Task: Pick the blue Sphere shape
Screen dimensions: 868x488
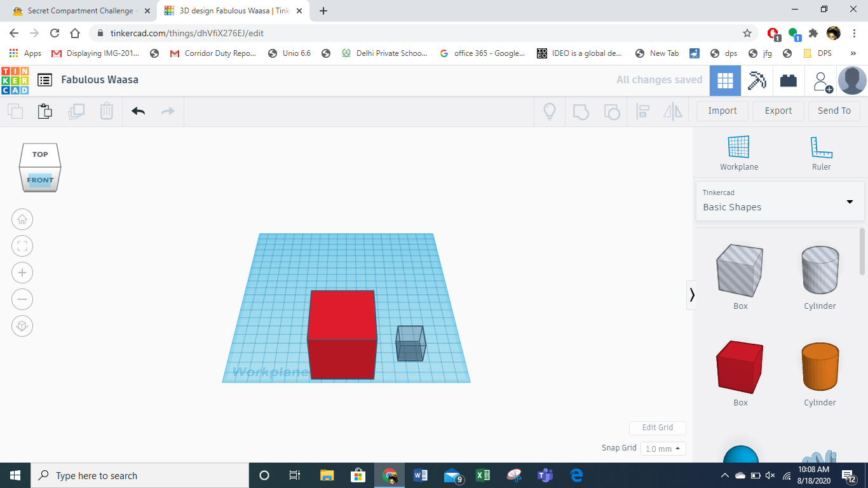Action: pyautogui.click(x=741, y=454)
